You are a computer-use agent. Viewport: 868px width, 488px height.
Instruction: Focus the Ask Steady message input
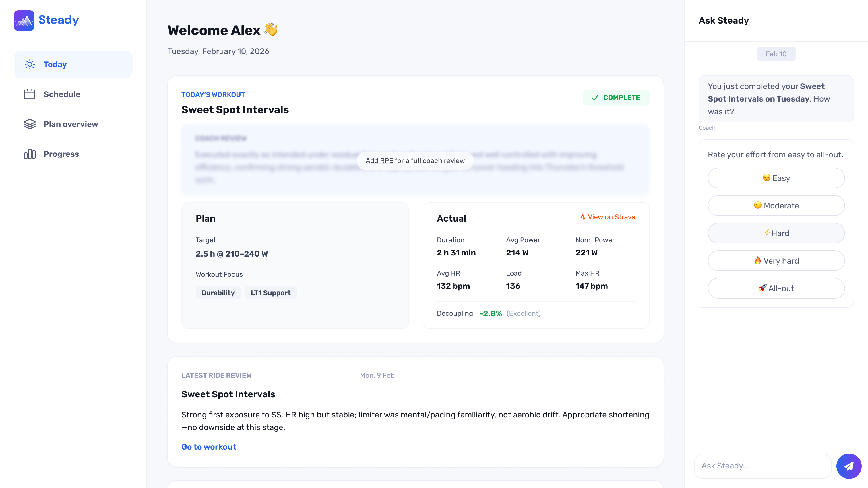click(x=763, y=466)
